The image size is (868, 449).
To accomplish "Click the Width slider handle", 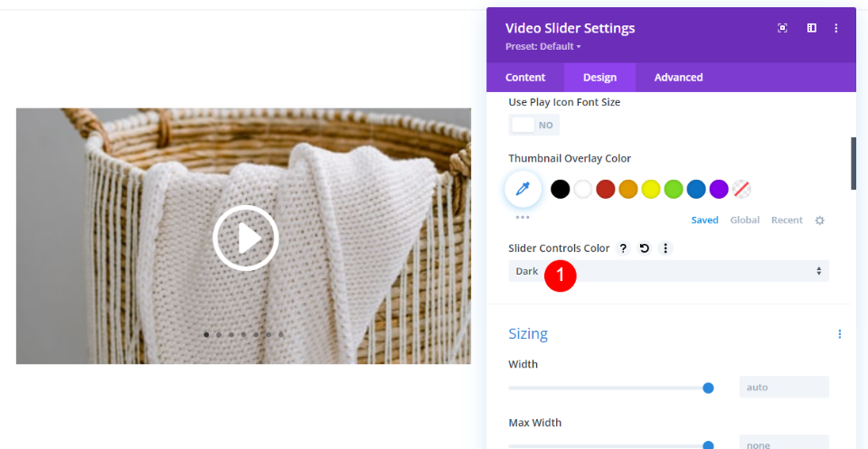I will click(x=708, y=388).
